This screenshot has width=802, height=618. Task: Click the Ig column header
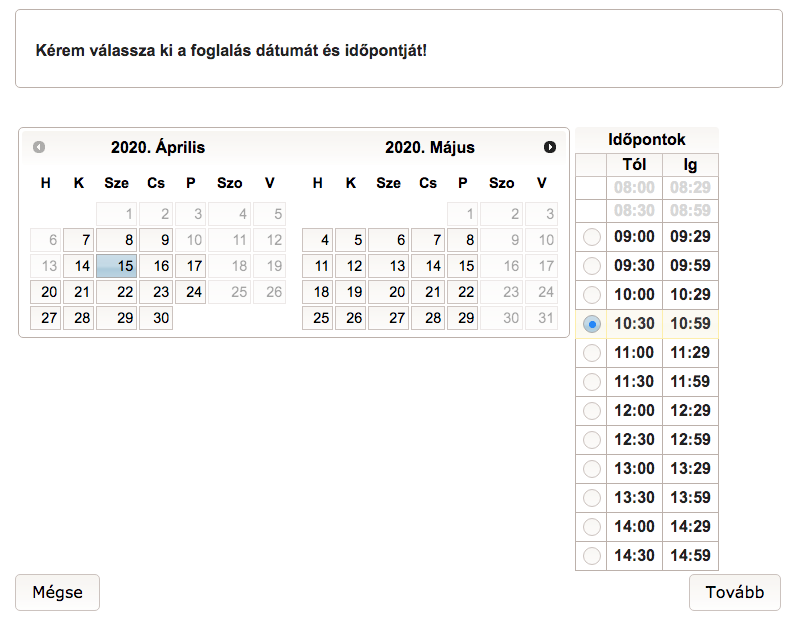coord(690,165)
